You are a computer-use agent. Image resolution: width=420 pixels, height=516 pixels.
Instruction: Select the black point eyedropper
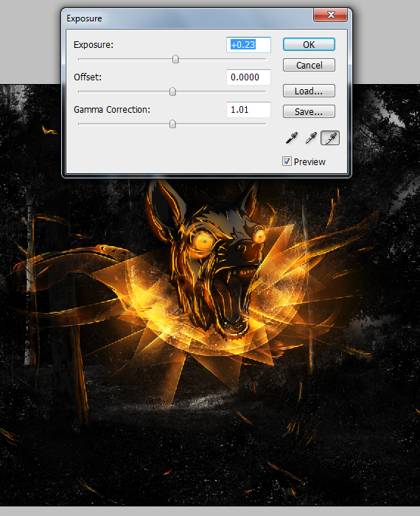click(292, 139)
